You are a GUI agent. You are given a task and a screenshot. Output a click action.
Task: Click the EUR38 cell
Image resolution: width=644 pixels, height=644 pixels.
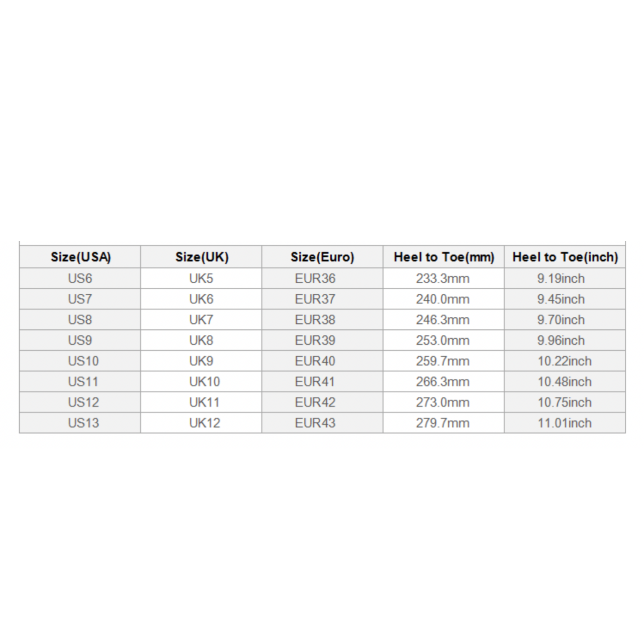(x=315, y=320)
